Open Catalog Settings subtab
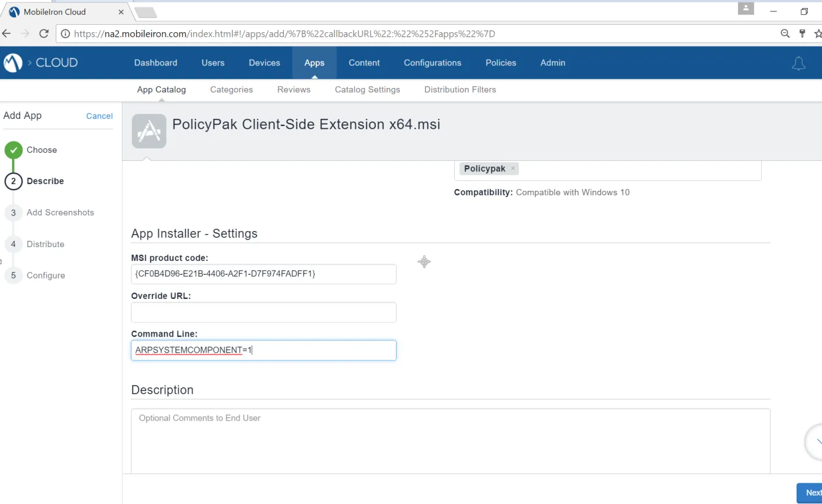The image size is (822, 504). pyautogui.click(x=367, y=90)
